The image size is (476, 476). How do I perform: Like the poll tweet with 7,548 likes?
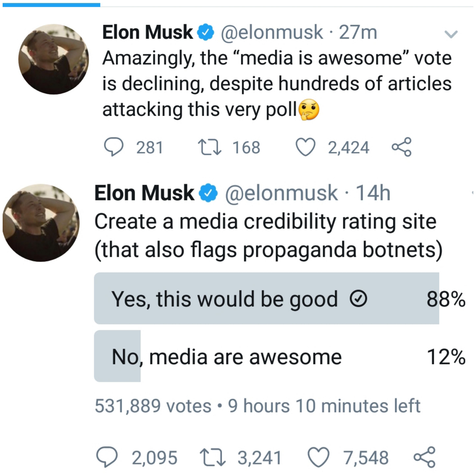pos(319,457)
